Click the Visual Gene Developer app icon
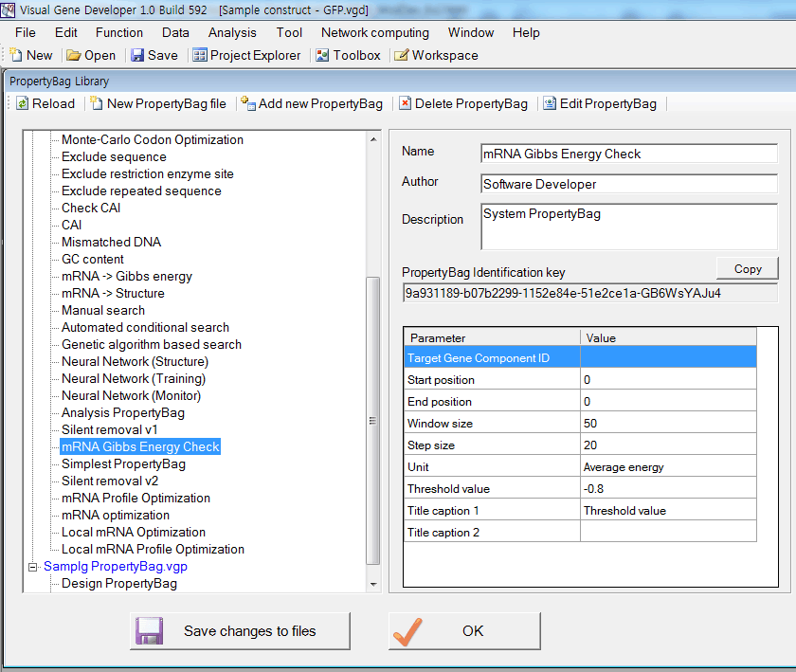Viewport: 796px width, 672px height. (9, 9)
